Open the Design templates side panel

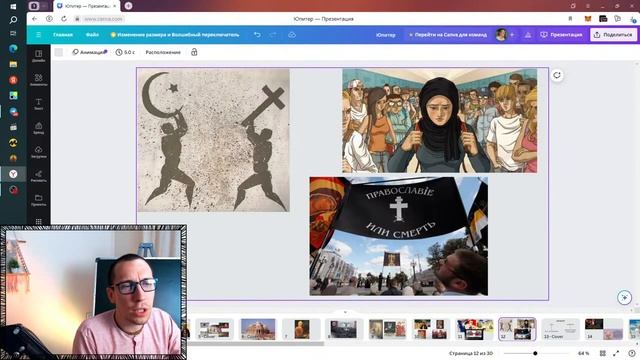pyautogui.click(x=38, y=56)
